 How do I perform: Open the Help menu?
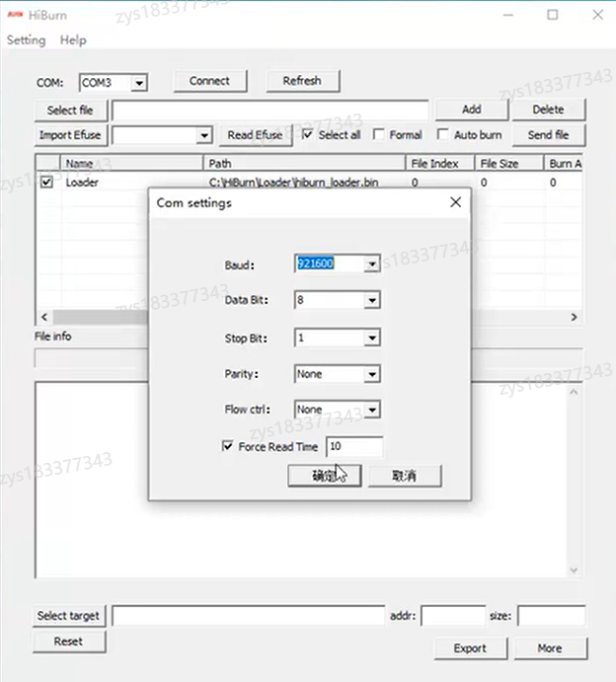click(73, 40)
